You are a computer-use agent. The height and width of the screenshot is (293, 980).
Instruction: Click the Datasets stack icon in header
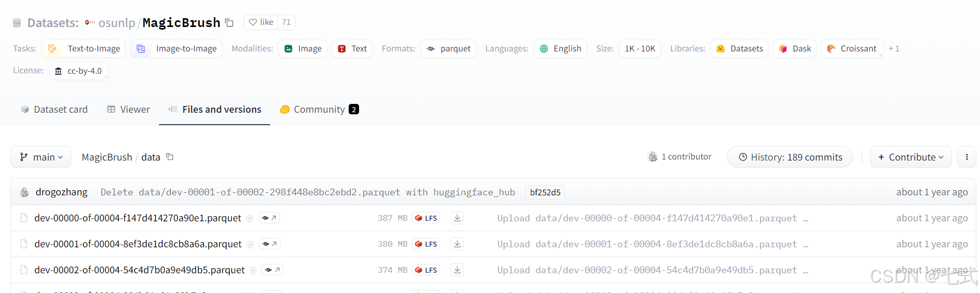17,23
